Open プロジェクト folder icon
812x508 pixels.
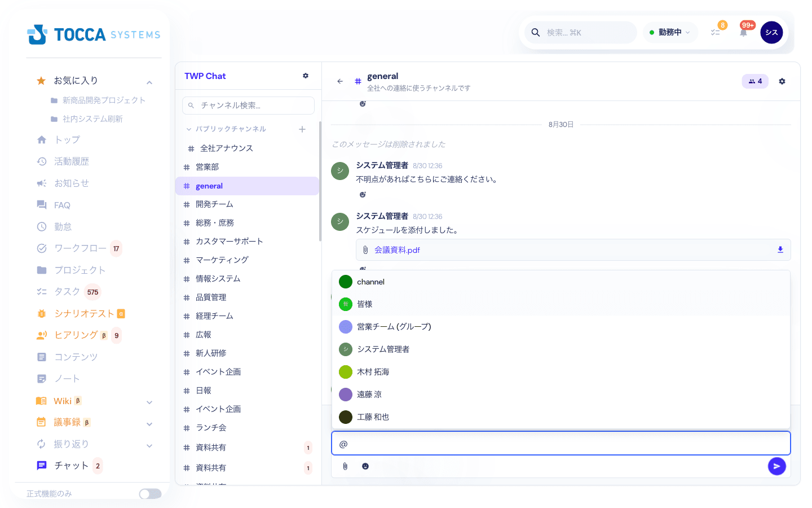[42, 270]
